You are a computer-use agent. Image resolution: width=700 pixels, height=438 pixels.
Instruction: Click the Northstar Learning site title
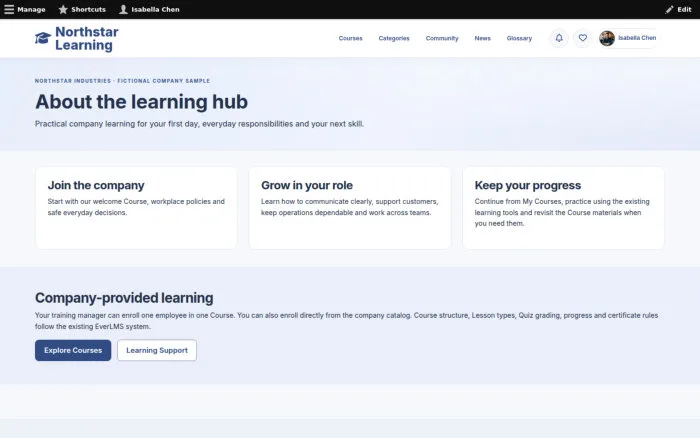87,38
